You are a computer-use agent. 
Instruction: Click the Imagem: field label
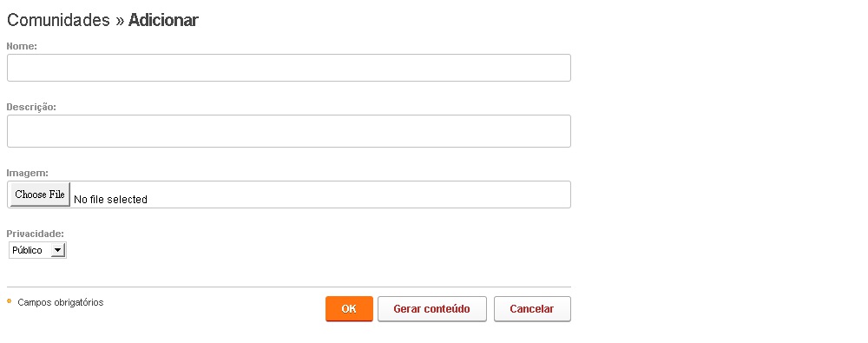click(28, 174)
